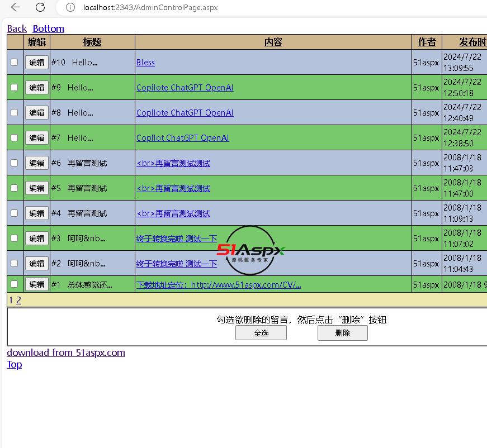Tick the checkbox for message #9
Viewport: 487px width, 448px height.
pos(15,88)
